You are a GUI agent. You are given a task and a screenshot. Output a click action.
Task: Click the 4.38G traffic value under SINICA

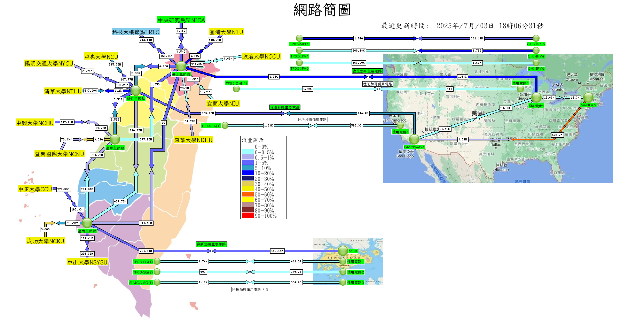coord(181,31)
